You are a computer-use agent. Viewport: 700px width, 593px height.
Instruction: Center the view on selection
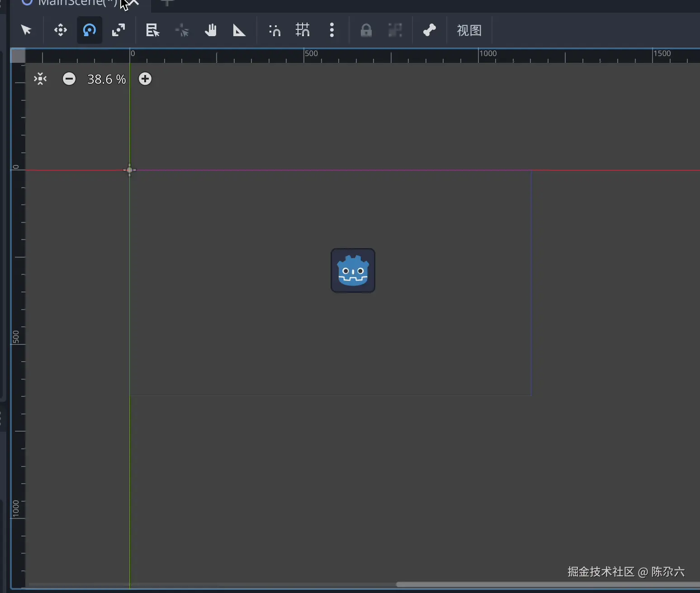(40, 79)
